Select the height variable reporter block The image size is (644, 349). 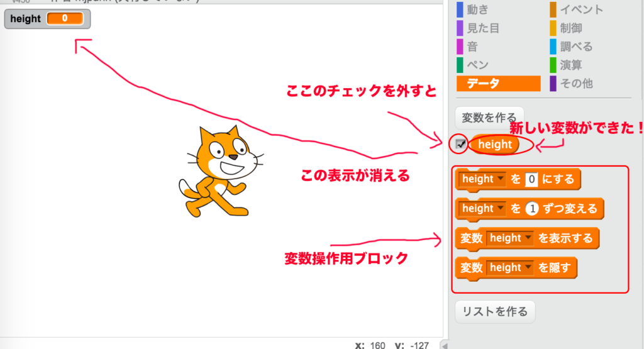point(495,145)
